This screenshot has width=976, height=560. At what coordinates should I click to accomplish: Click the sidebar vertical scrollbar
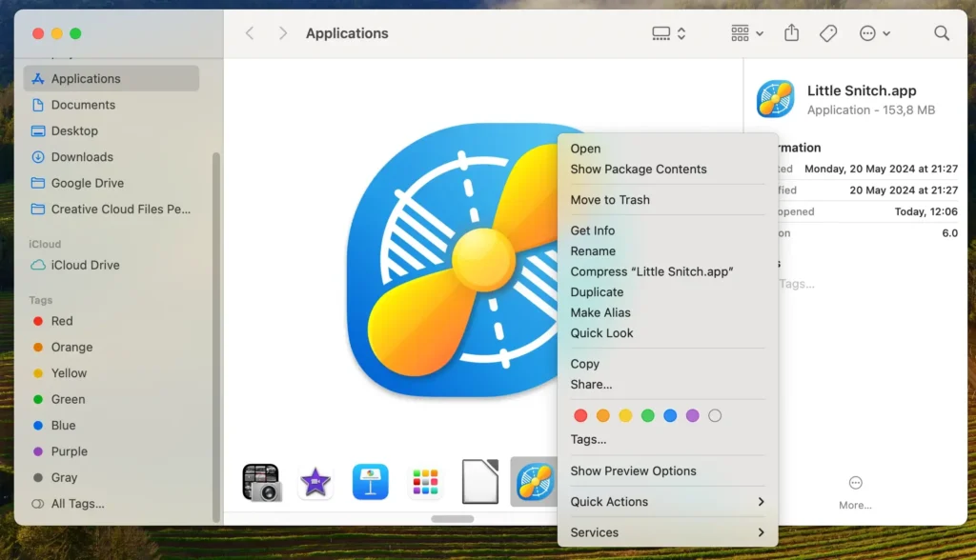coord(216,336)
